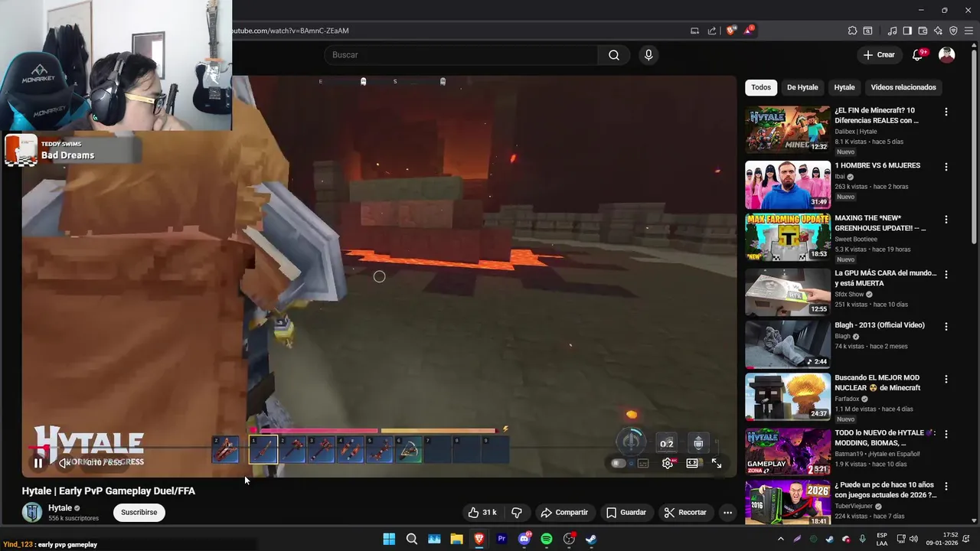Image resolution: width=980 pixels, height=551 pixels.
Task: Select the Hytale filter chip
Action: [844, 87]
